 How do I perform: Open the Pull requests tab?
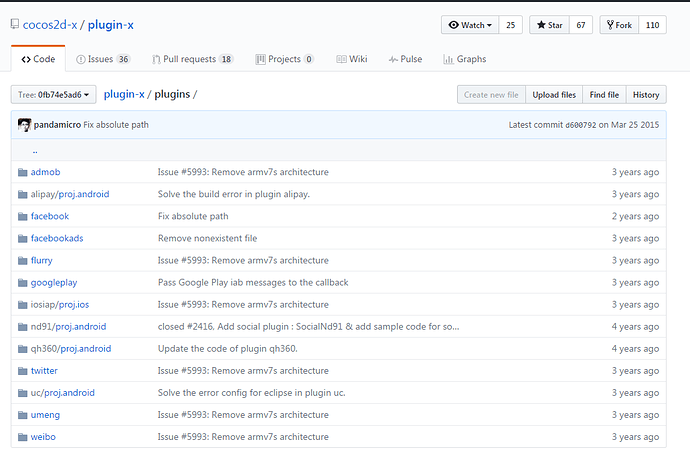(x=192, y=59)
